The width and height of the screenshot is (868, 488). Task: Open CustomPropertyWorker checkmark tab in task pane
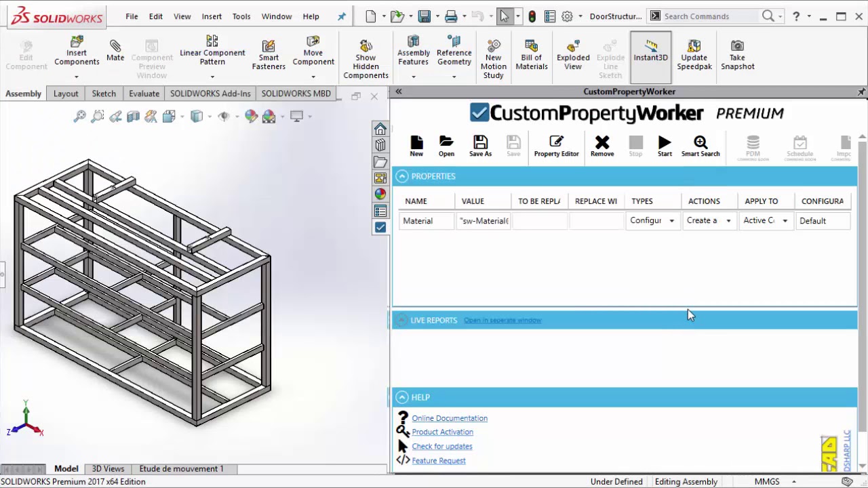[x=380, y=228]
